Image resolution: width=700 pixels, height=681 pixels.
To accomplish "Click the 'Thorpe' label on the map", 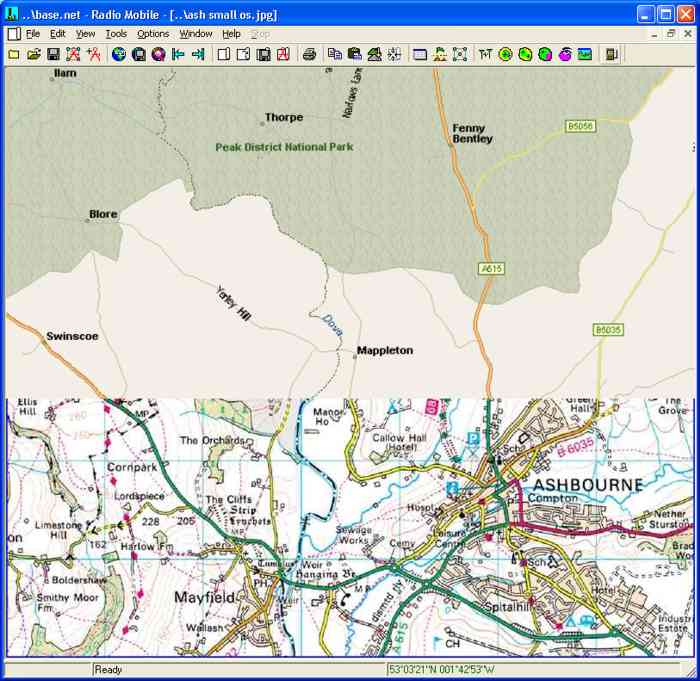I will (284, 117).
